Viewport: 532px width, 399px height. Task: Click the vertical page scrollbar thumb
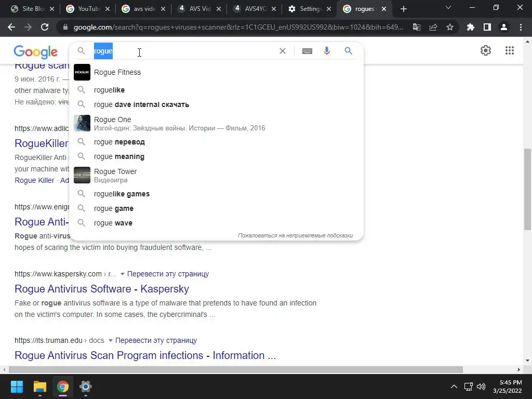pyautogui.click(x=527, y=189)
